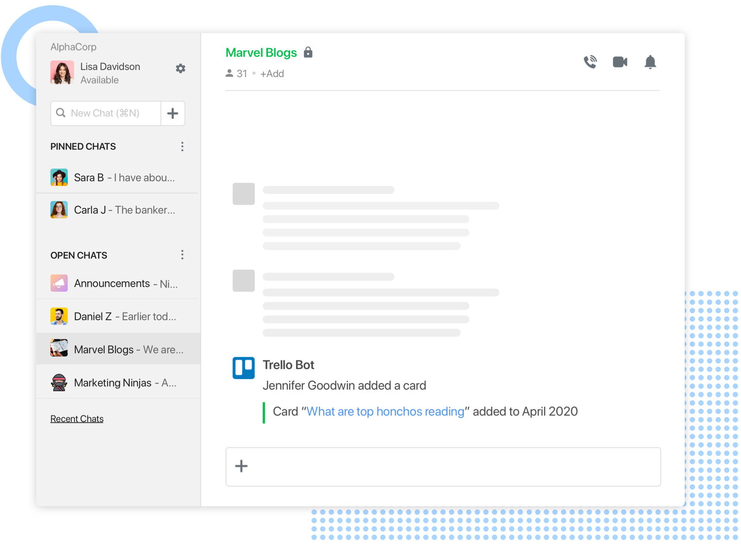Open Sara B pinned chat
The height and width of the screenshot is (560, 741).
(x=118, y=177)
